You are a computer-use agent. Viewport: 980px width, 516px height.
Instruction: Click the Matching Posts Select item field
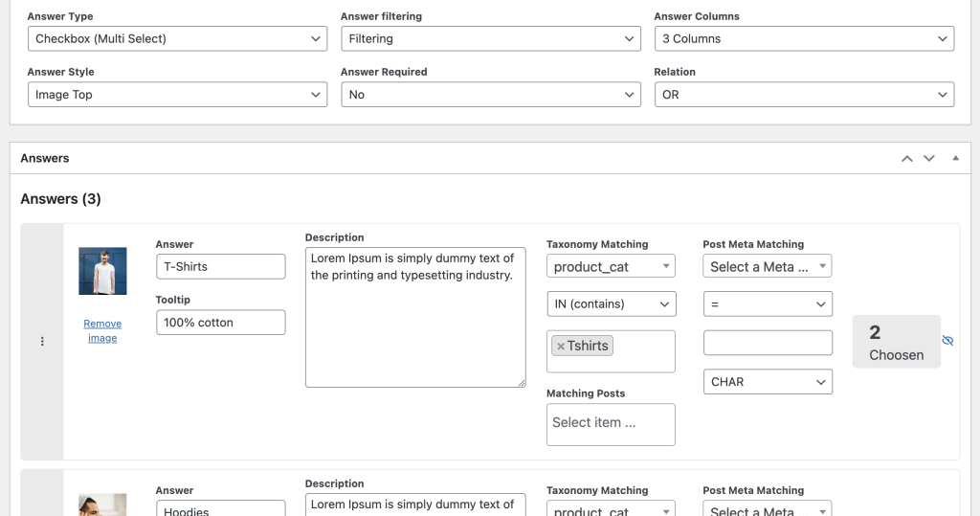pyautogui.click(x=611, y=425)
